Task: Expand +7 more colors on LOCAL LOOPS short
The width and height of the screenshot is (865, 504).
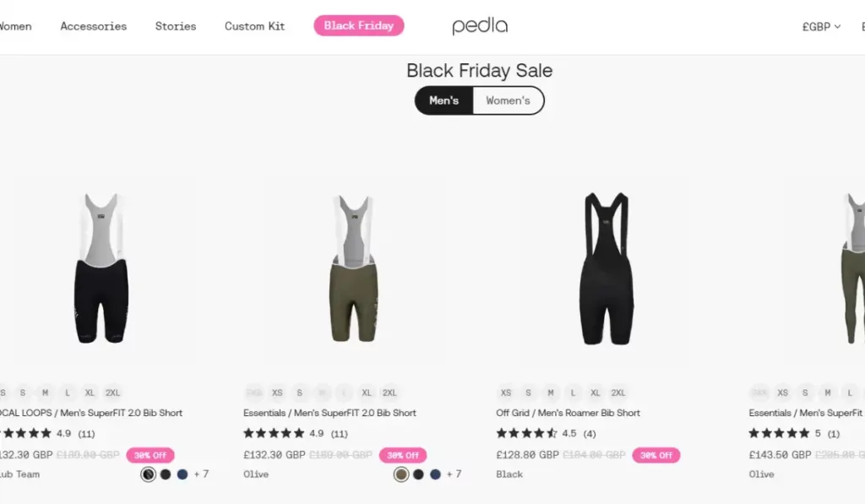Action: [x=201, y=474]
